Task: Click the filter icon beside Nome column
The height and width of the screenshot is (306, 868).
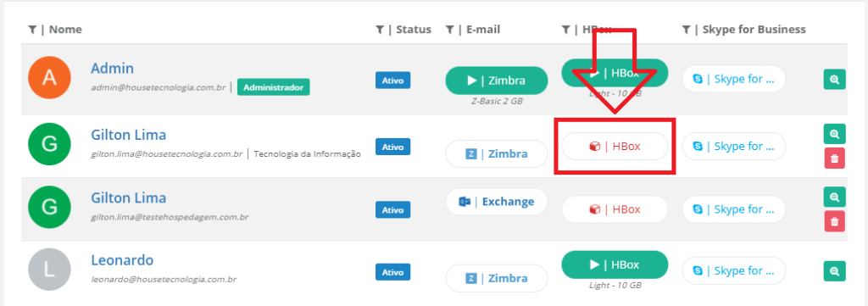Action: pos(32,30)
